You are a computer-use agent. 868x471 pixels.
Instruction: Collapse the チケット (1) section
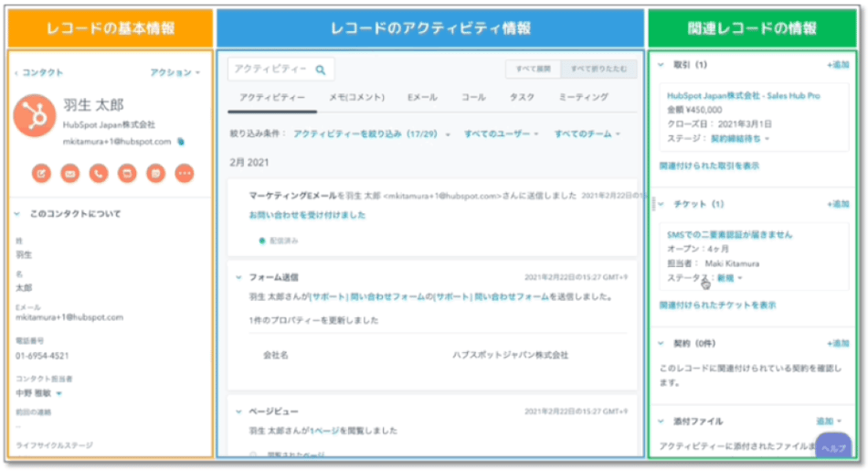tap(661, 204)
